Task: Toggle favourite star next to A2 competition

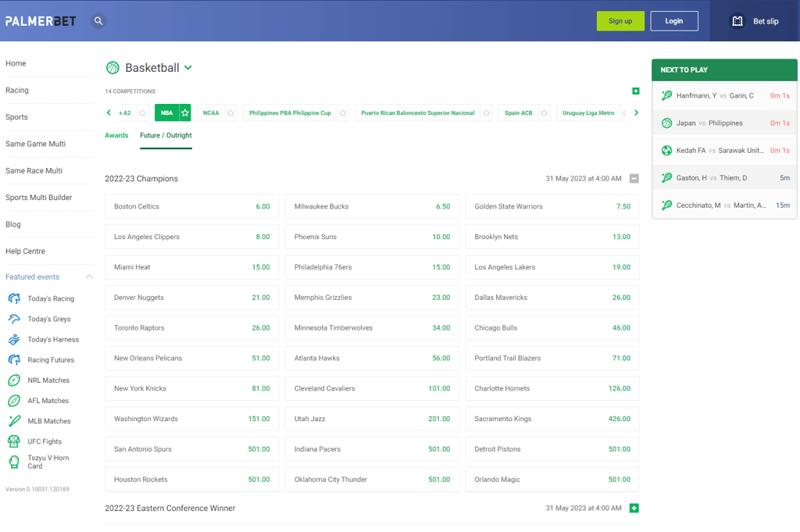Action: tap(143, 112)
